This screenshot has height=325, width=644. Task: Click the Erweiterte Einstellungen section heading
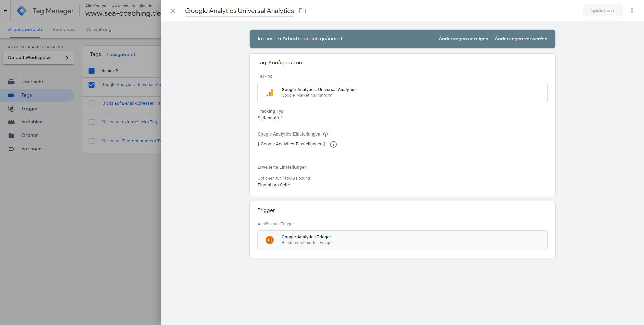282,167
